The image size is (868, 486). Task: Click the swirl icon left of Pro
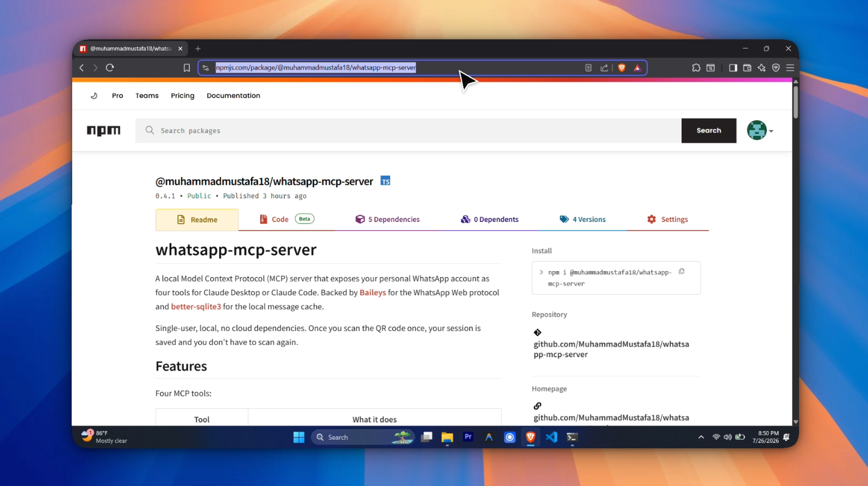click(94, 96)
